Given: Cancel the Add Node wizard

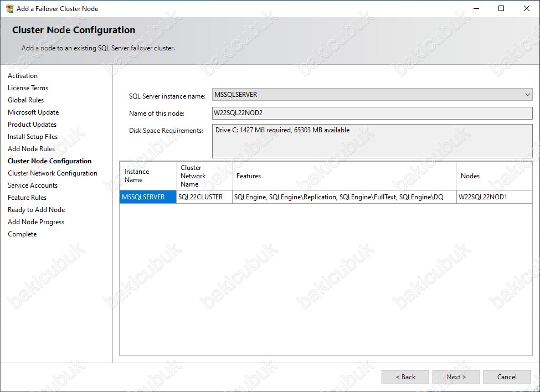Looking at the screenshot, I should coord(507,377).
